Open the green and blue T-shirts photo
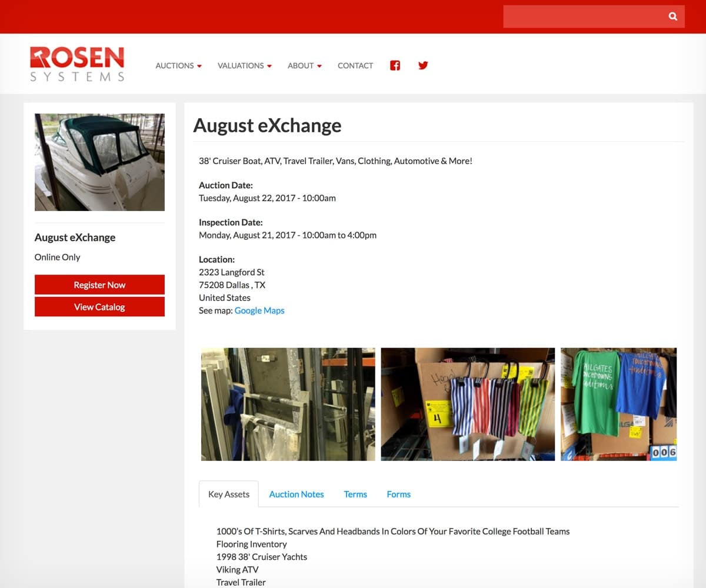Screen dimensions: 706x588 click(x=618, y=404)
